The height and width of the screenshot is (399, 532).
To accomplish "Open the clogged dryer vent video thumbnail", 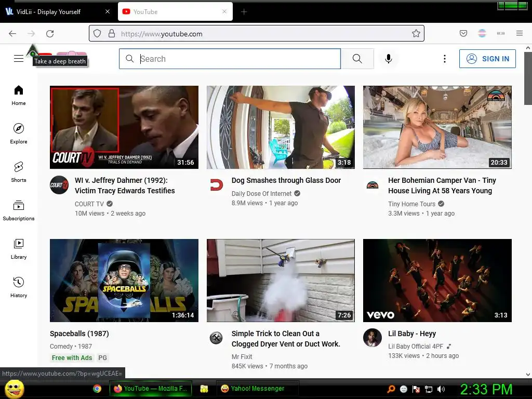I will click(x=281, y=281).
